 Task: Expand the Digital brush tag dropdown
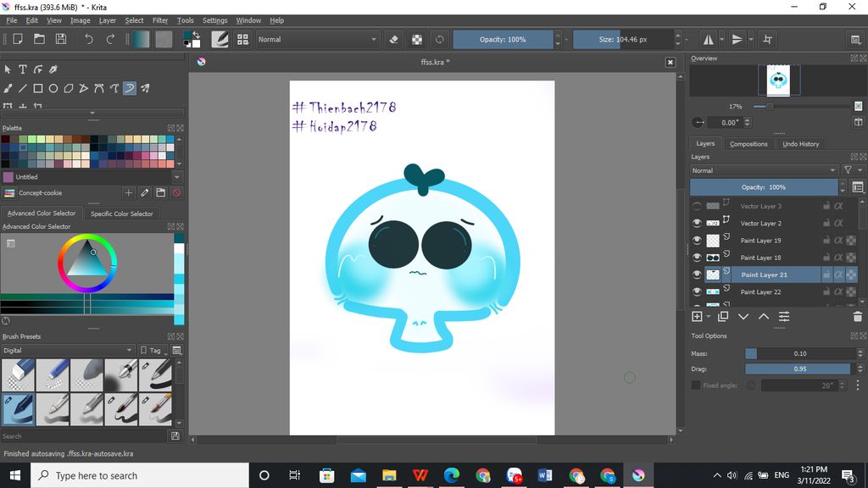(x=67, y=350)
